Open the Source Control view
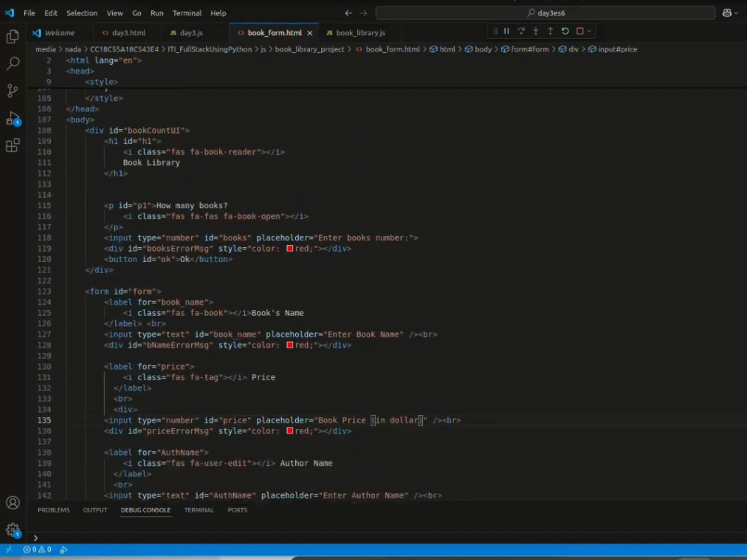 coord(13,90)
